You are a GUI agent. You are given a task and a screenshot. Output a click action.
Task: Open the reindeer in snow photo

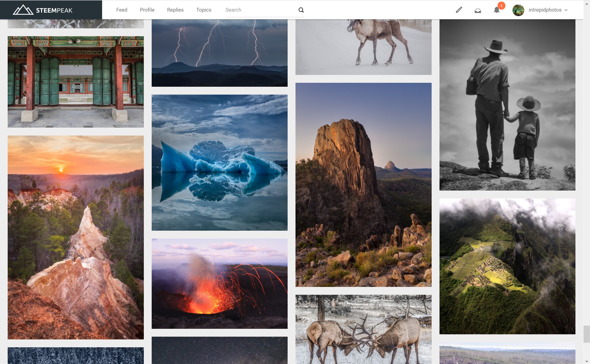363,47
